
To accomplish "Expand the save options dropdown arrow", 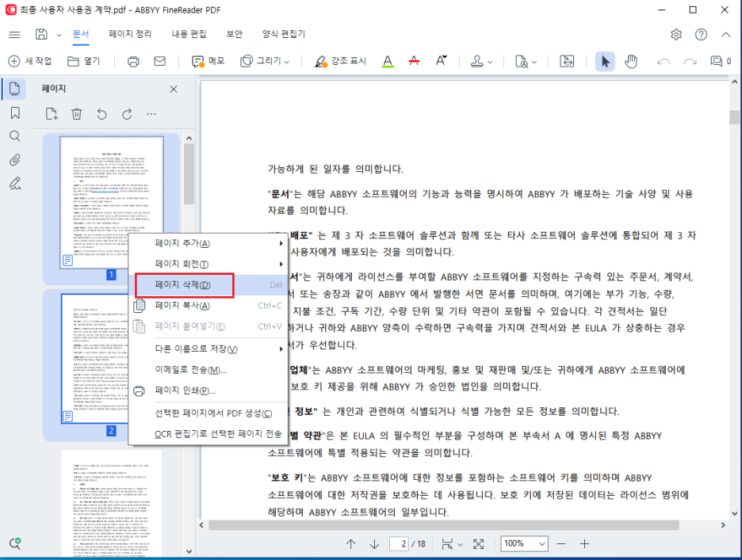I will [59, 35].
